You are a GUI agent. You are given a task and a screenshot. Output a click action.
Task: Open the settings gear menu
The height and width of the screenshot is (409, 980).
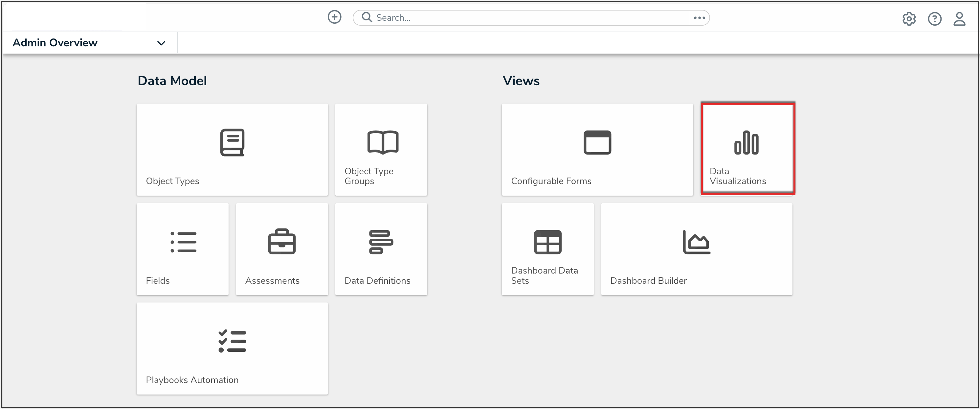click(909, 19)
